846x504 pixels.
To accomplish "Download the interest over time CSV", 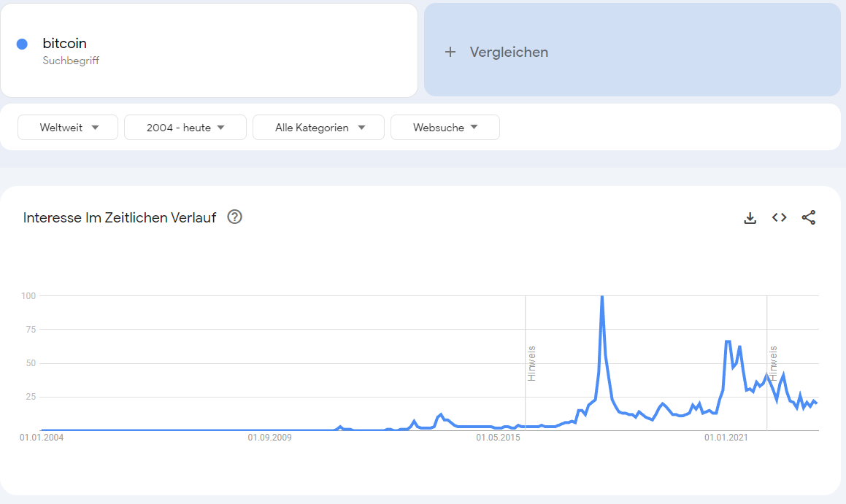I will pos(750,217).
